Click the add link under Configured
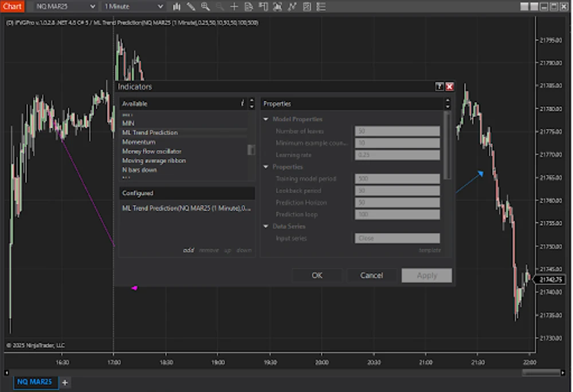 pyautogui.click(x=189, y=250)
